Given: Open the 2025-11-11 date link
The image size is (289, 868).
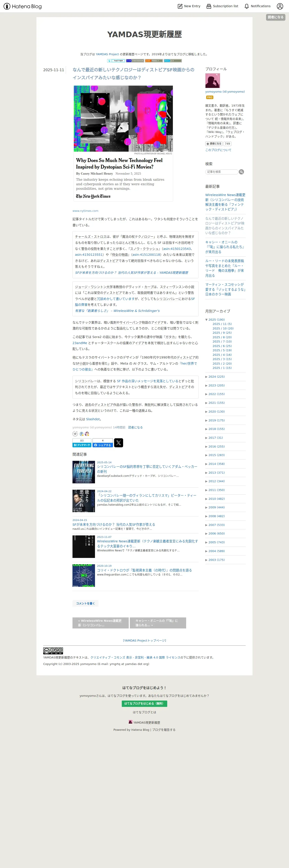Looking at the screenshot, I should [x=54, y=70].
